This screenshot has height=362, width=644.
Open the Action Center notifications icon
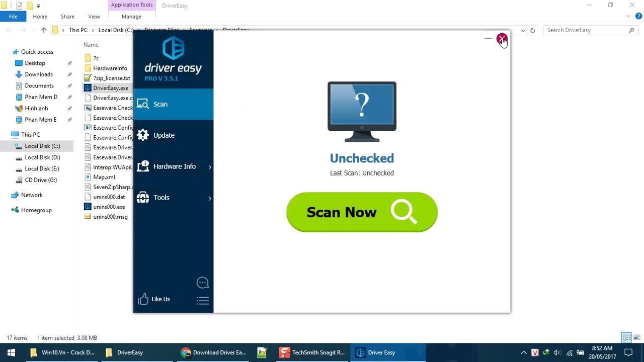click(628, 352)
